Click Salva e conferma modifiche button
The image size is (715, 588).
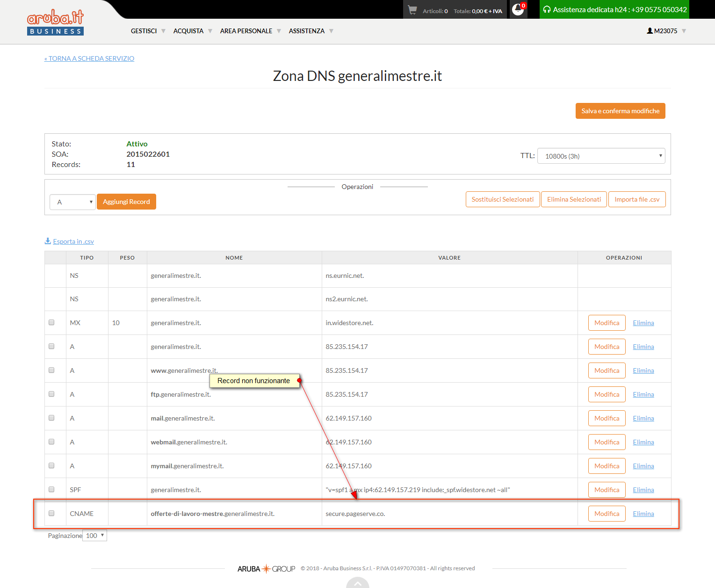621,111
